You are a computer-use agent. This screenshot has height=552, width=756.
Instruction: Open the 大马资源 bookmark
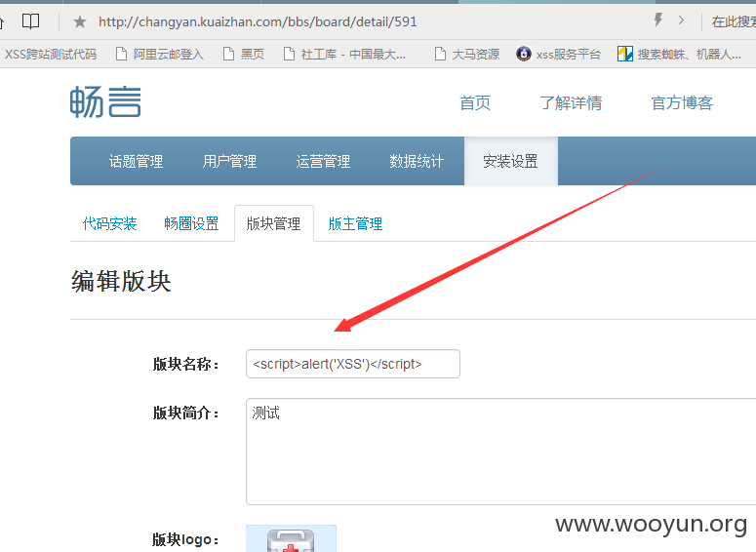coord(466,54)
